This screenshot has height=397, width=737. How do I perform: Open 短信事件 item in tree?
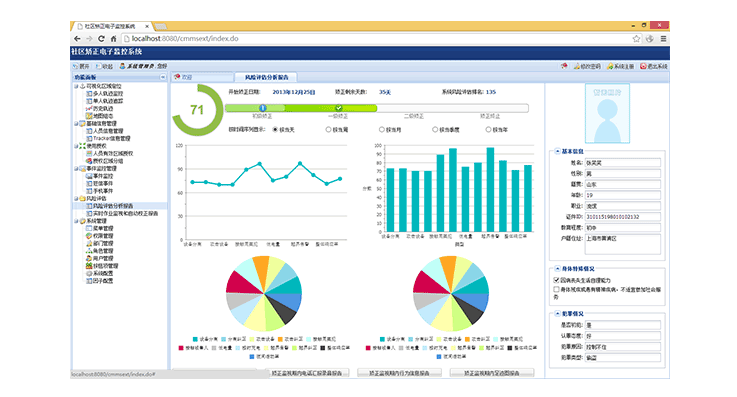tap(100, 184)
